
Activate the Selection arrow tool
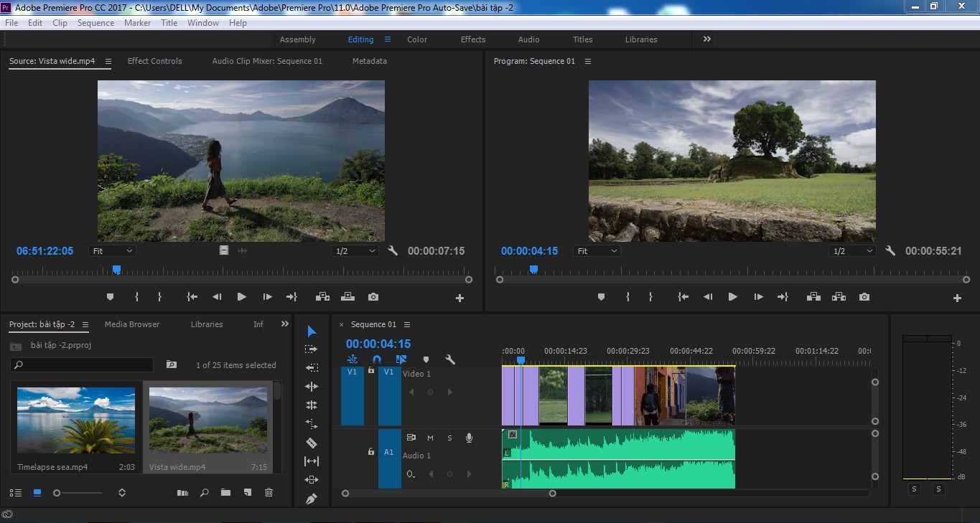coord(312,331)
